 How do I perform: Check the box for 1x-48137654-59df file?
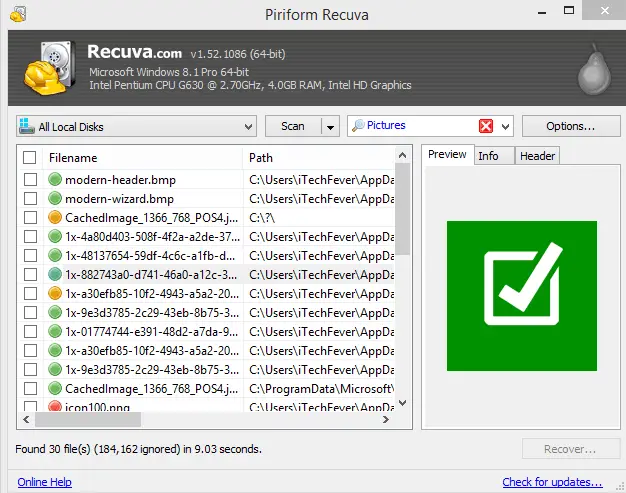(30, 255)
